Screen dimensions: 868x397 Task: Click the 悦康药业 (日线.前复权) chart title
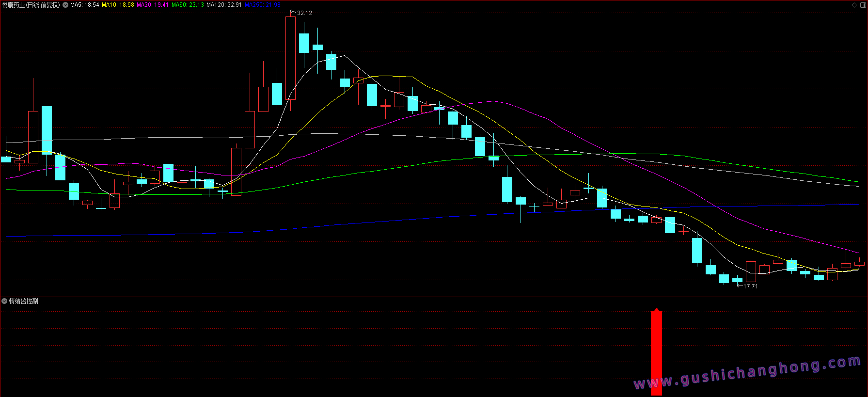[31, 5]
